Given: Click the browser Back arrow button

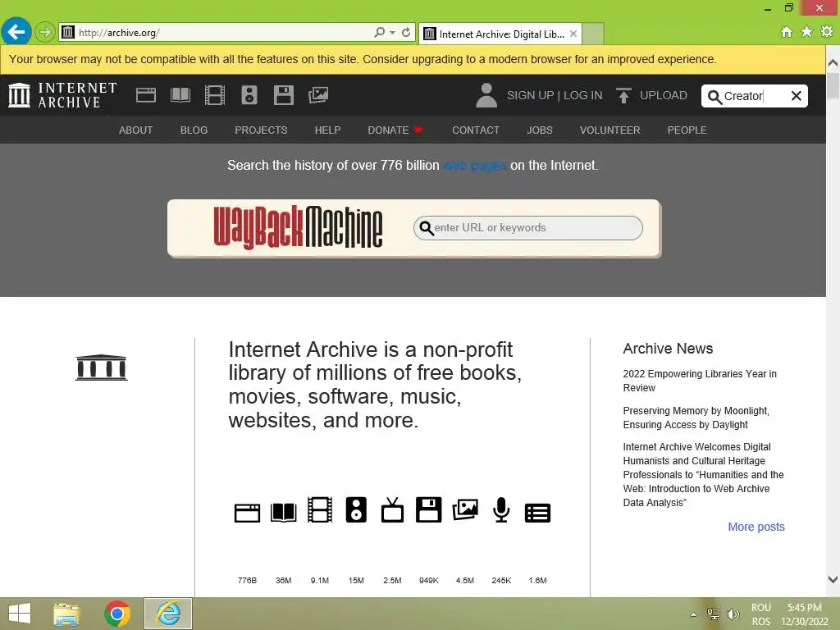Looking at the screenshot, I should pos(16,32).
